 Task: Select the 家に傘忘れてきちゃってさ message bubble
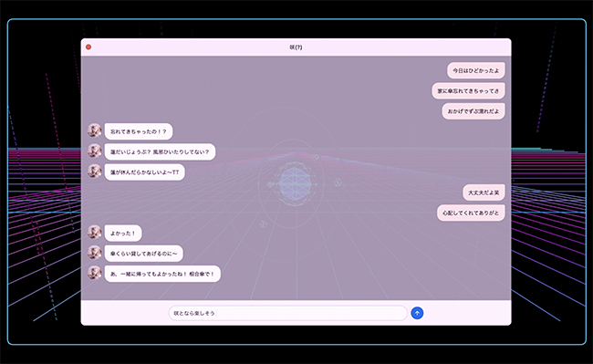(x=468, y=91)
